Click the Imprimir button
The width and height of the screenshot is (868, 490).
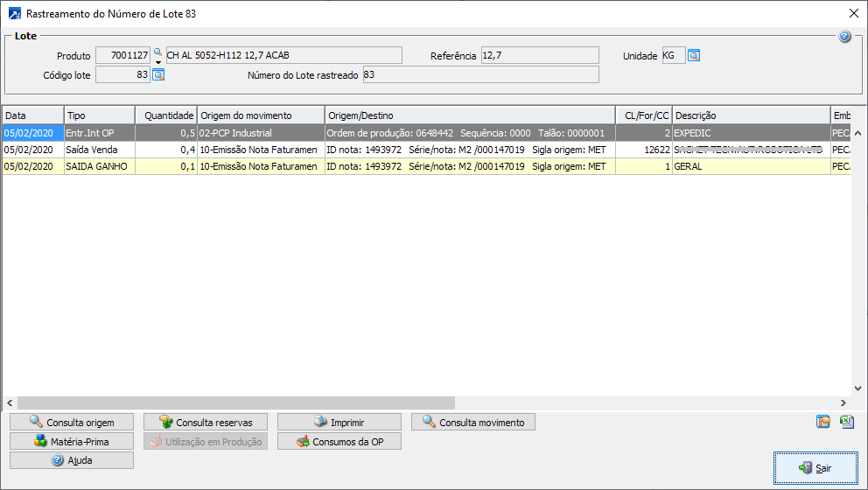pos(339,422)
